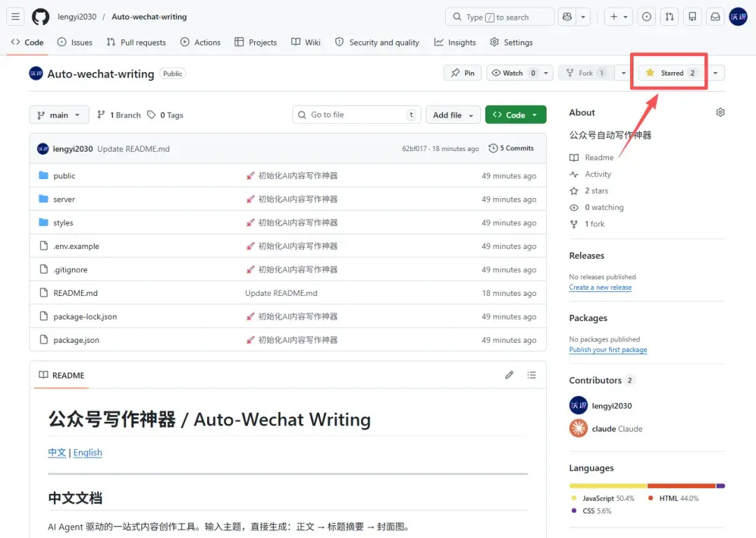Open the styles folder
This screenshot has height=538, width=756.
63,222
